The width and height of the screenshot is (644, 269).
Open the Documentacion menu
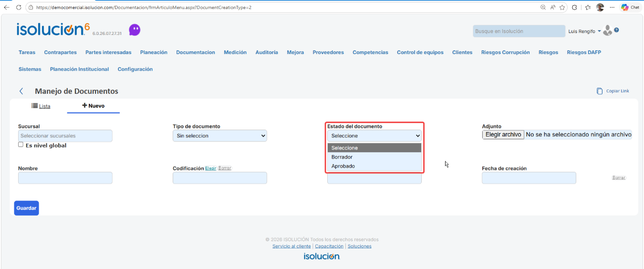tap(196, 53)
